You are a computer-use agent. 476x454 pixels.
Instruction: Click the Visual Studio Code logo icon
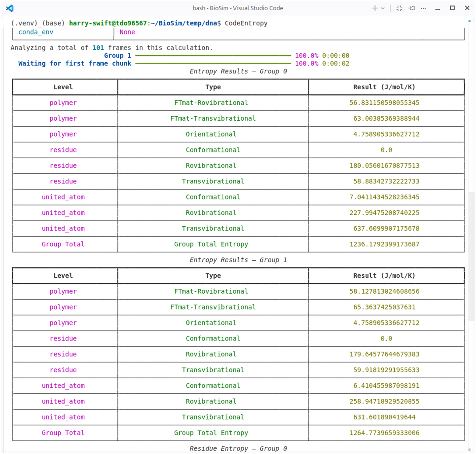(10, 8)
